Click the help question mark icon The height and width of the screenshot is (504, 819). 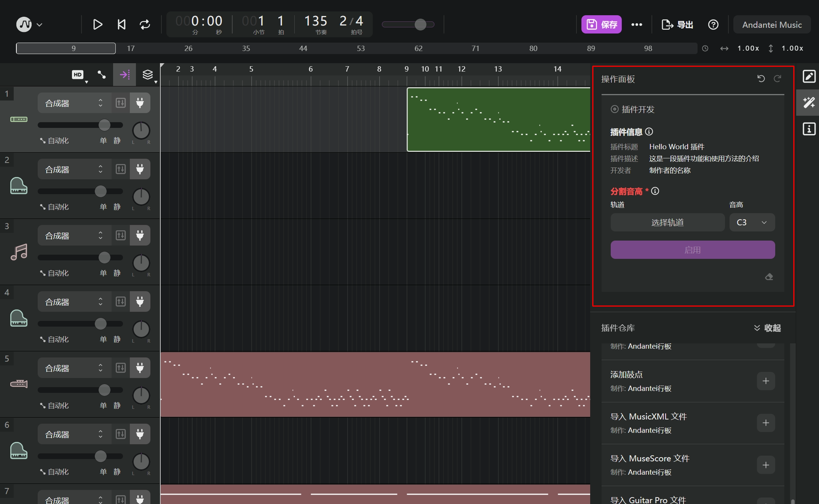pyautogui.click(x=713, y=25)
